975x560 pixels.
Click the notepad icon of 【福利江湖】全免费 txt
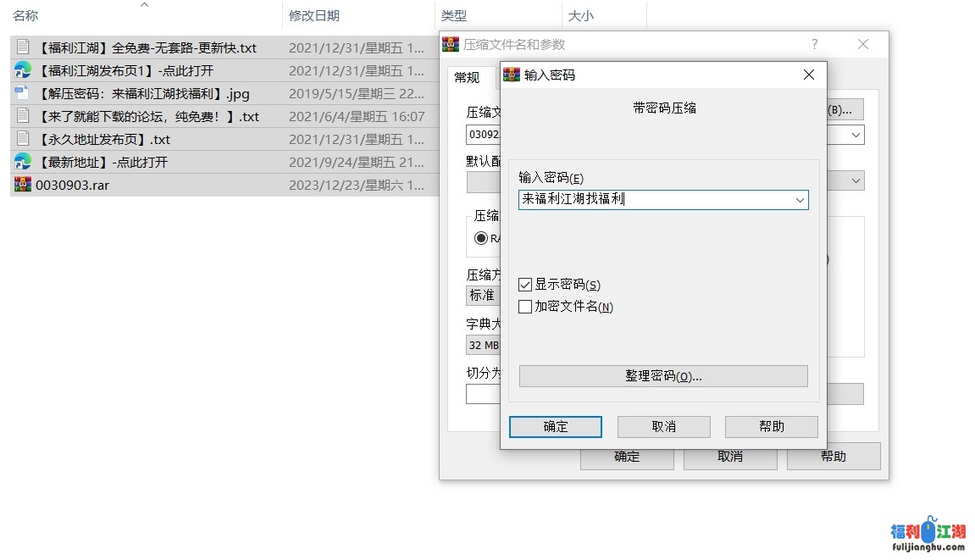click(x=22, y=48)
